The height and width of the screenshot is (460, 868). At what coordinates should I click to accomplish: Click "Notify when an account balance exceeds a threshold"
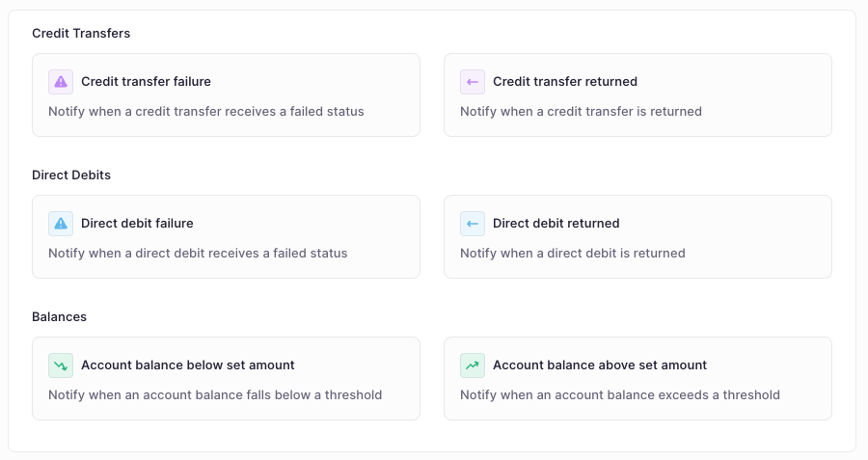tap(619, 394)
